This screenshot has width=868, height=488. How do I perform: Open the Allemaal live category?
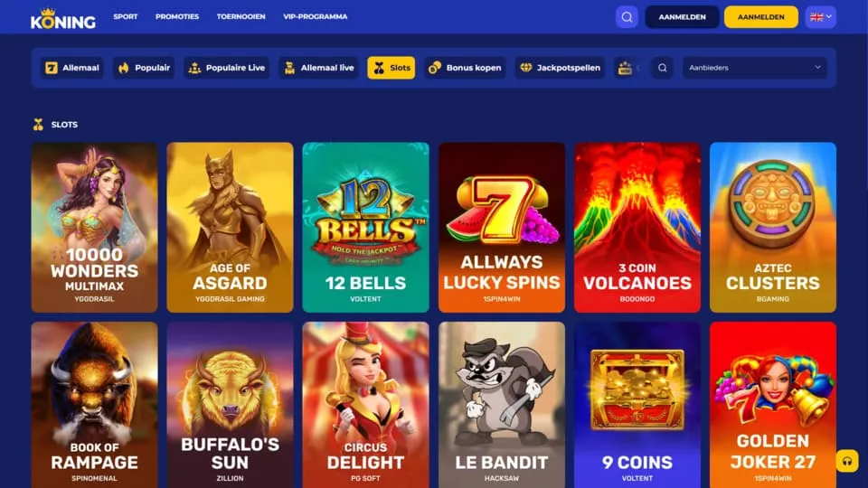click(319, 68)
